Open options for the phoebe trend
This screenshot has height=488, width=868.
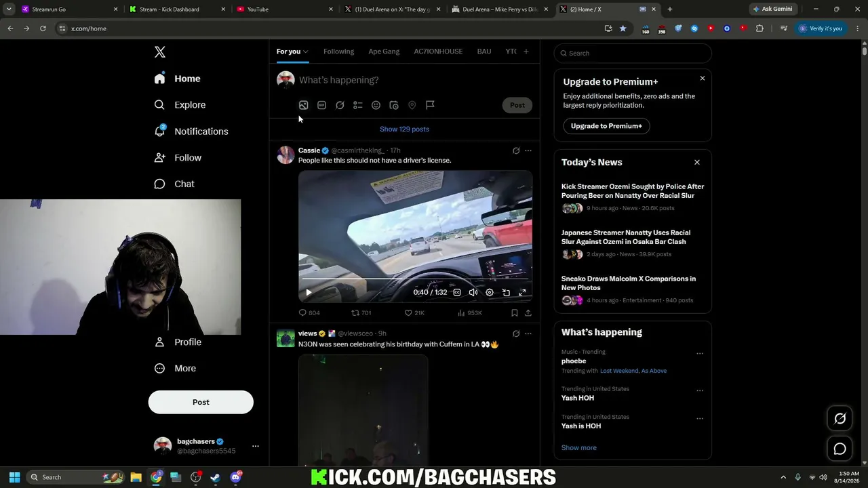click(x=700, y=353)
